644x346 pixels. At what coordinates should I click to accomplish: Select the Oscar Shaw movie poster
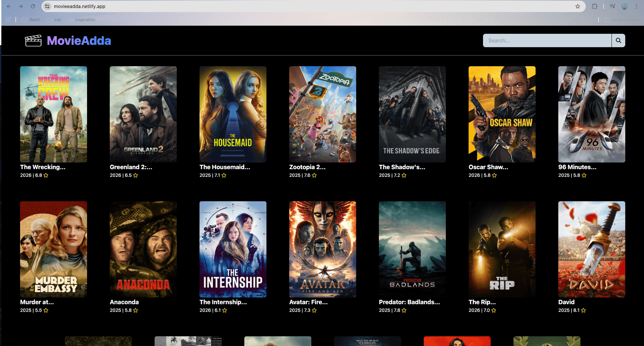tap(502, 114)
